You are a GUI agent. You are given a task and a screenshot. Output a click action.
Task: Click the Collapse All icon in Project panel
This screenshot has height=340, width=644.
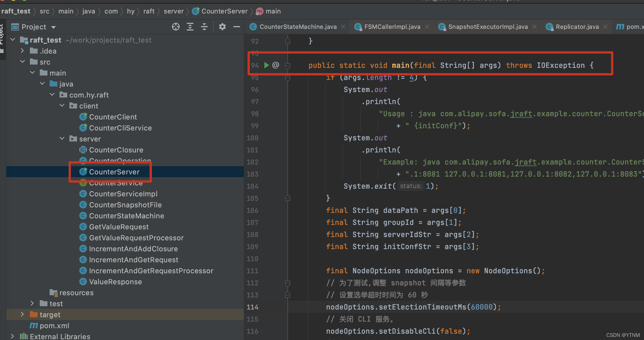click(204, 27)
